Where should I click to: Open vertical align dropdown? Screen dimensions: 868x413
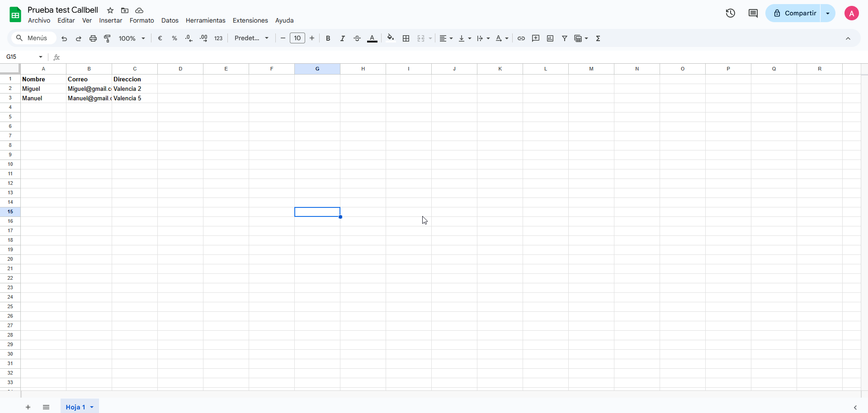[465, 38]
